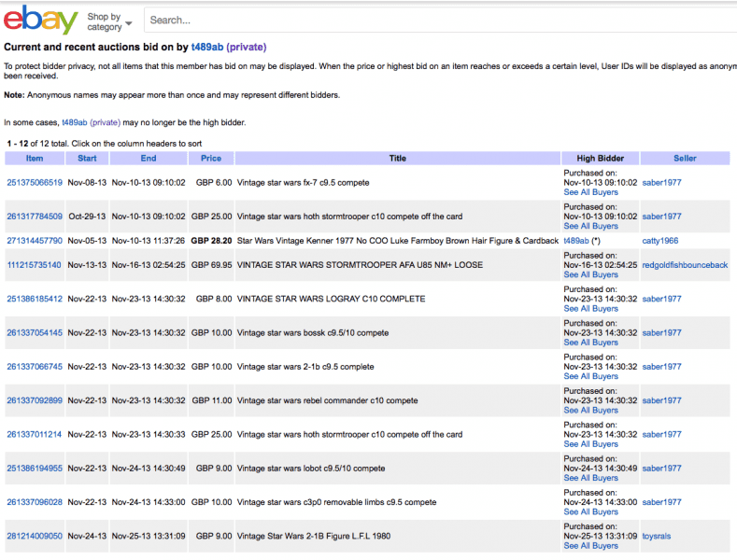
Task: Sort by Seller column header
Action: [685, 159]
